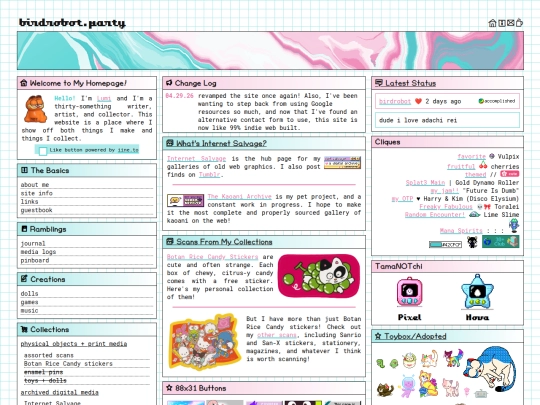Open assorted scans in Collections
The image size is (540, 405).
pyautogui.click(x=49, y=355)
